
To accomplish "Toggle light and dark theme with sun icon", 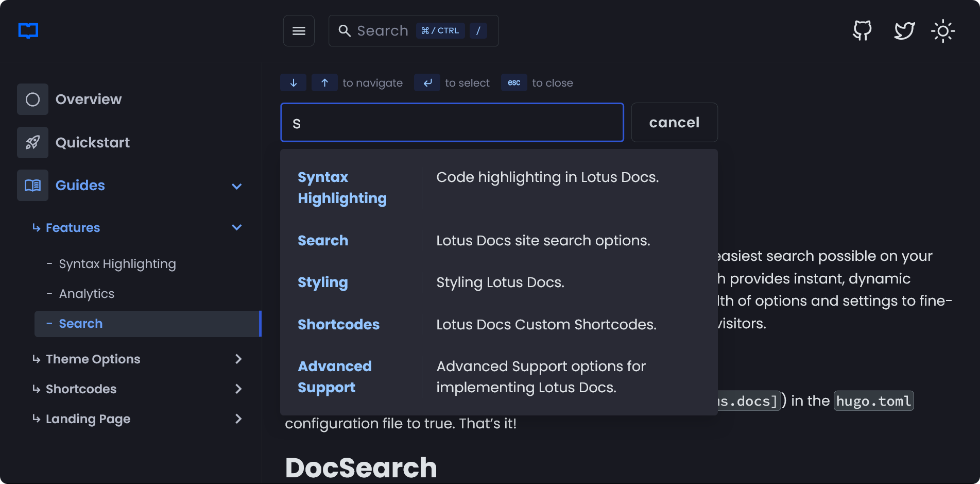I will [943, 30].
